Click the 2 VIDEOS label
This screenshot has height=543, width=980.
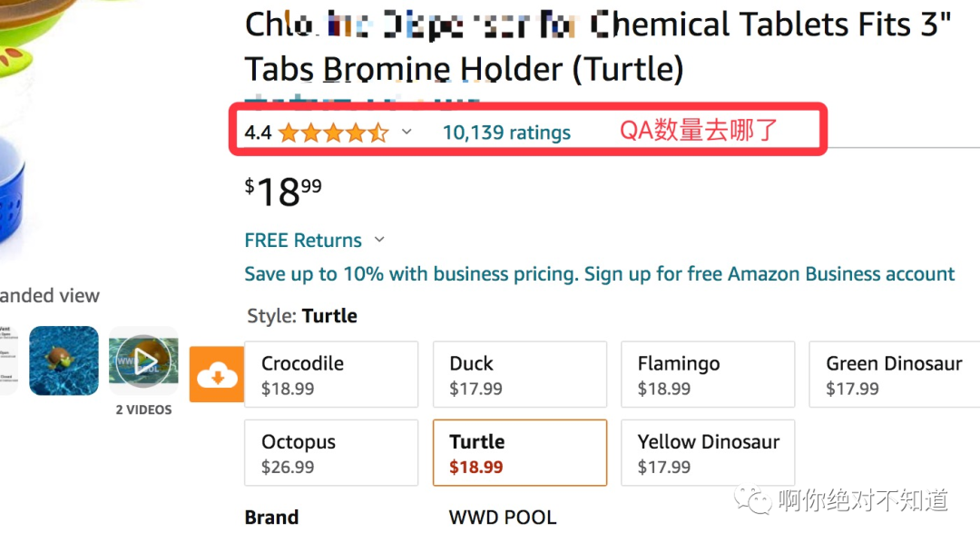point(143,410)
